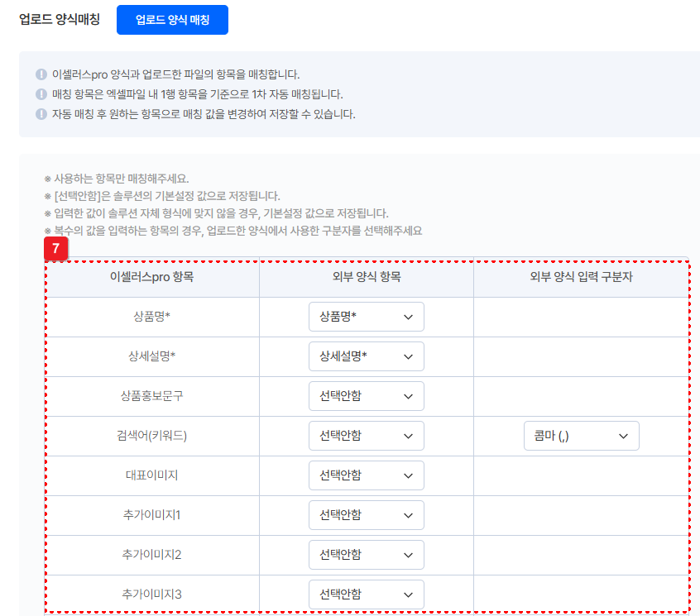Viewport: 700px width, 616px height.
Task: Open the dropdown in the 추가이미지2 row
Action: pyautogui.click(x=366, y=555)
